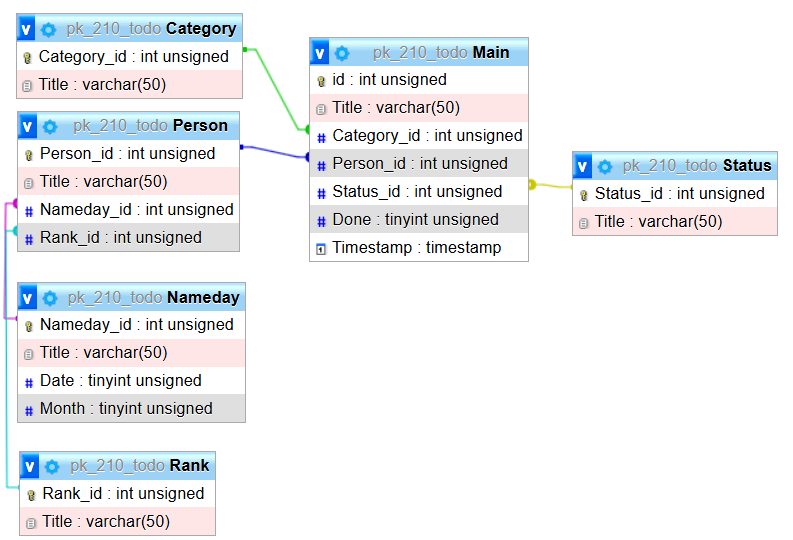Toggle the Person table's V collapse button
The image size is (793, 540).
coord(28,126)
